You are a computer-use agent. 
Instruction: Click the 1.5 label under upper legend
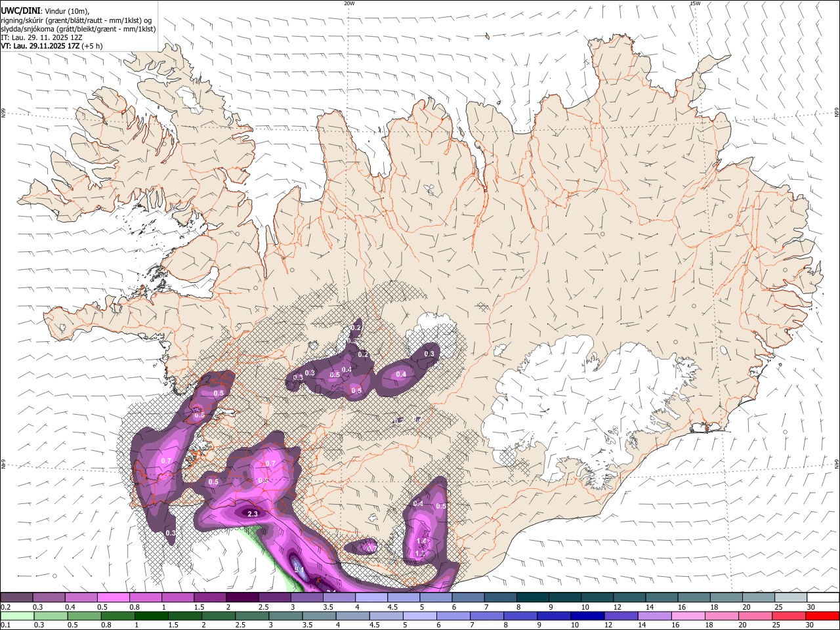click(x=199, y=607)
